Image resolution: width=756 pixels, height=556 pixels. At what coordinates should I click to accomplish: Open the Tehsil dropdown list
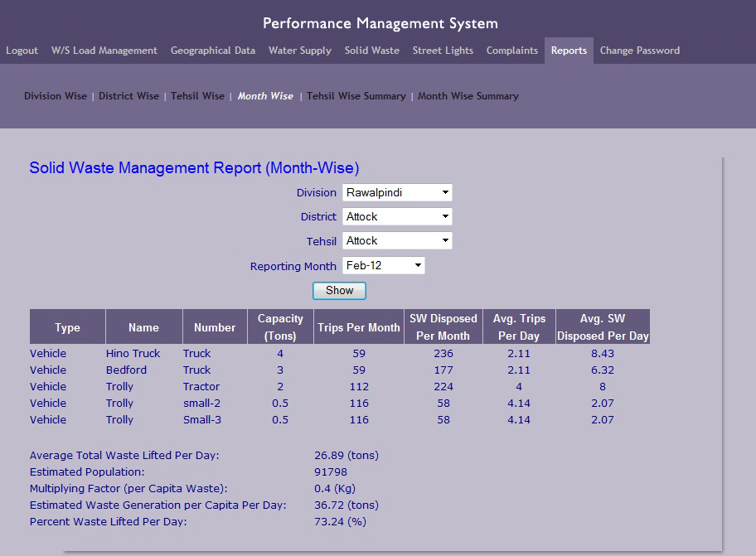(397, 241)
